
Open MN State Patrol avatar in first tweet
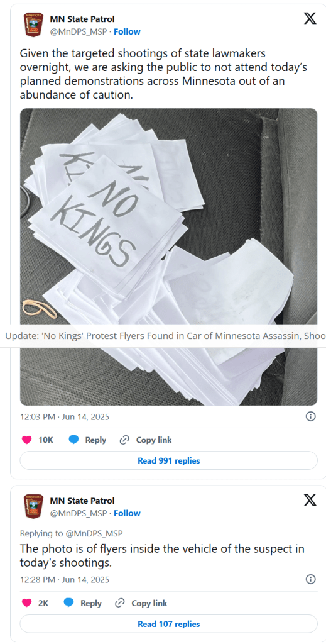click(31, 25)
